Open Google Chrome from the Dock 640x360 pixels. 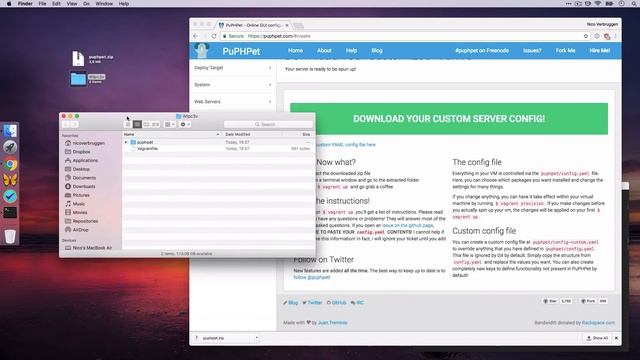coord(10,164)
